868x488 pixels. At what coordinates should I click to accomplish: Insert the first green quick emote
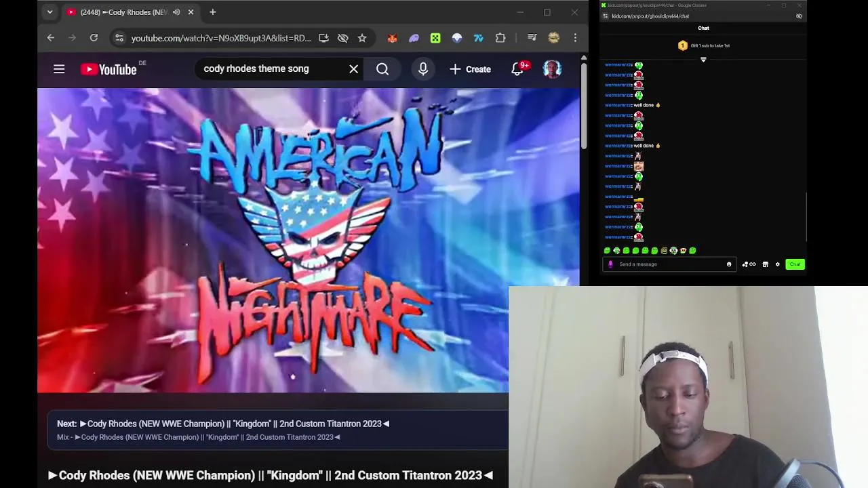click(607, 251)
